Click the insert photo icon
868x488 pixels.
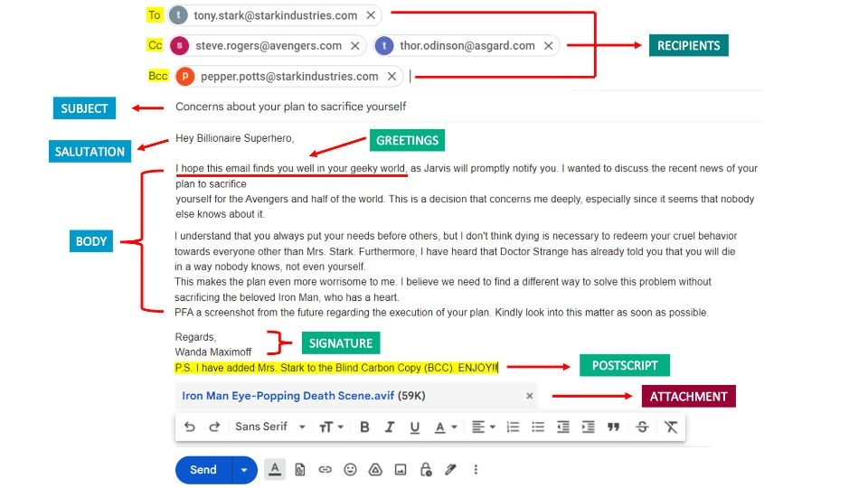click(x=401, y=470)
